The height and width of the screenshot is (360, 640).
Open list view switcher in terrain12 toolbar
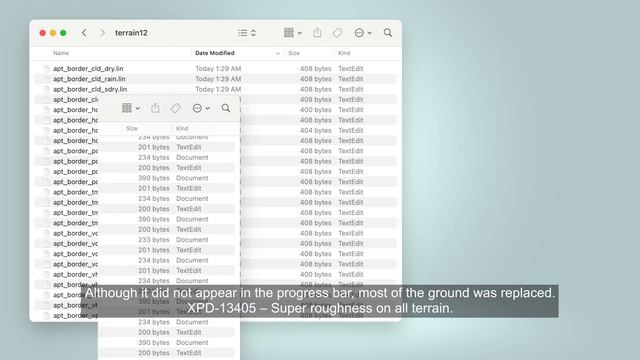(247, 33)
